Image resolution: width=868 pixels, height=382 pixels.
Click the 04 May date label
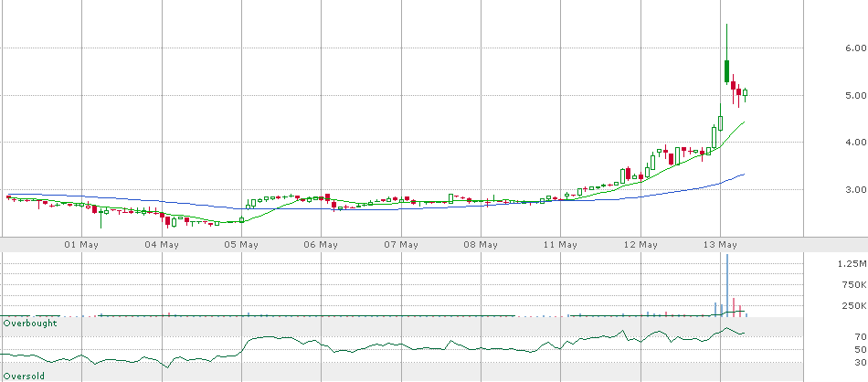162,245
